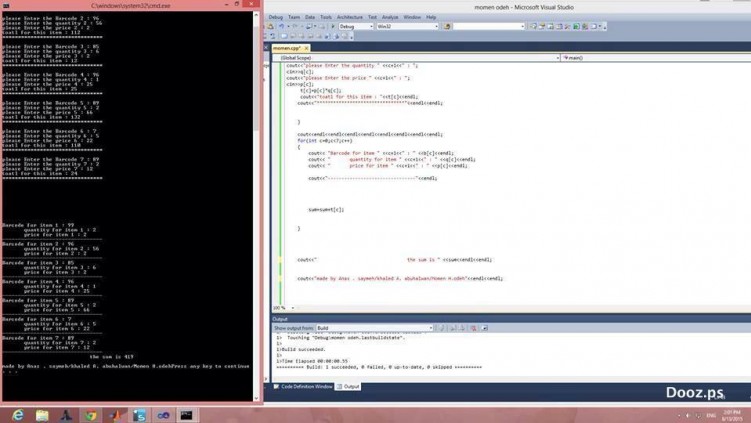Click the 'made by Anas' cout line
751x423 pixels.
pyautogui.click(x=400, y=278)
